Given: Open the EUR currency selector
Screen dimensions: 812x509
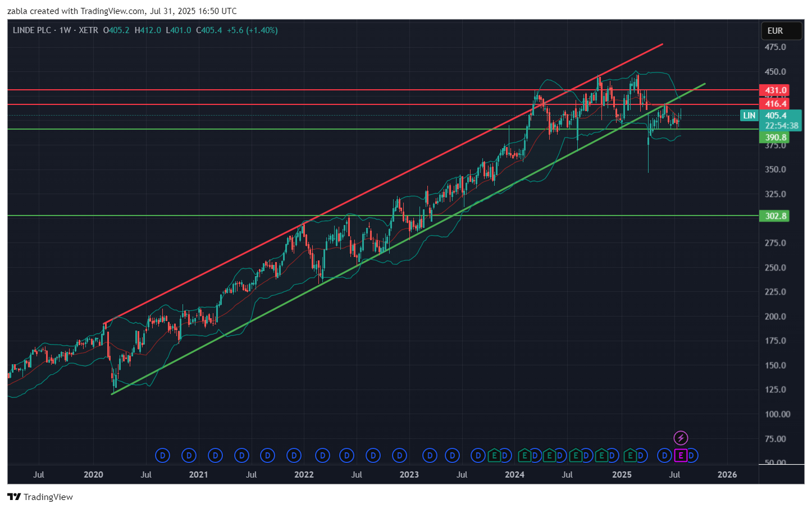Looking at the screenshot, I should tap(781, 31).
